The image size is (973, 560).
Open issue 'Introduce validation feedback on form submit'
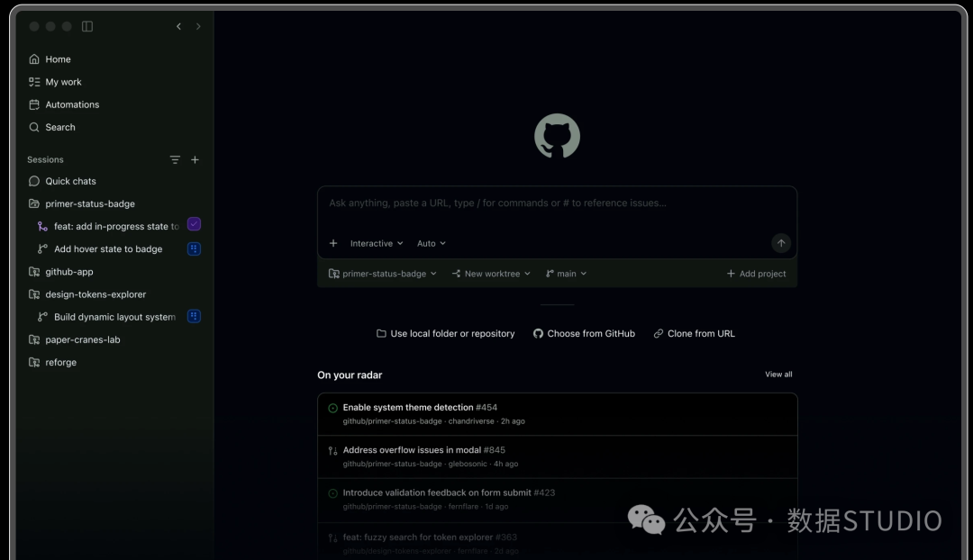[x=558, y=499]
